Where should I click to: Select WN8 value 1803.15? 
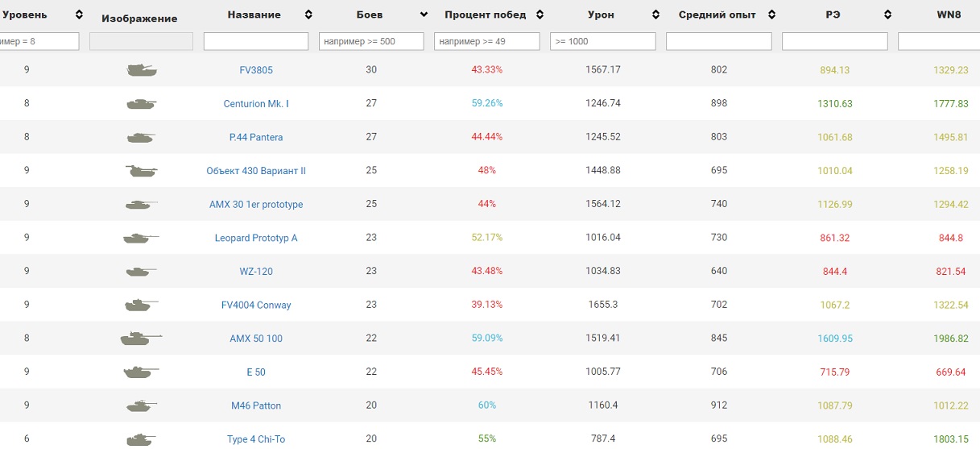click(x=951, y=439)
